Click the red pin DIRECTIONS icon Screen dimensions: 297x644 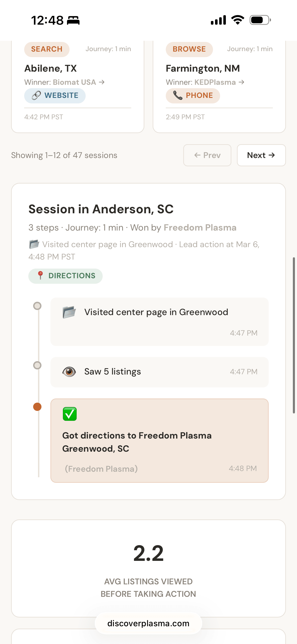click(40, 275)
